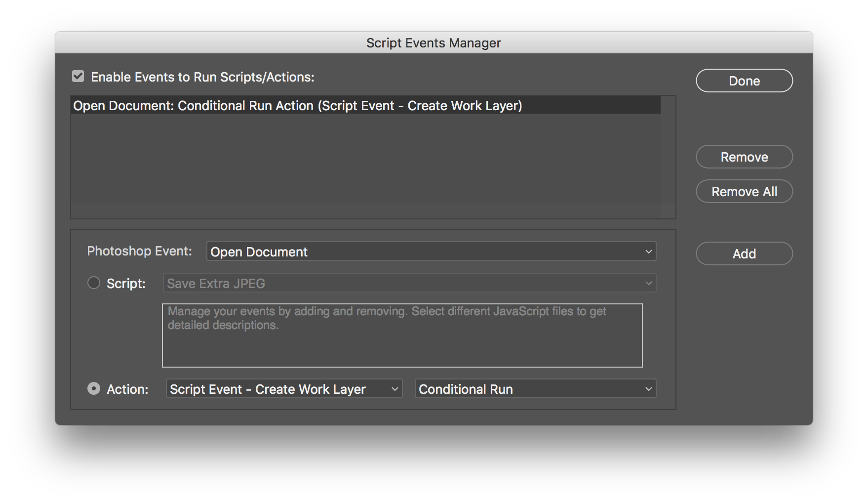Select the Action radio button
This screenshot has height=504, width=868.
coord(94,389)
